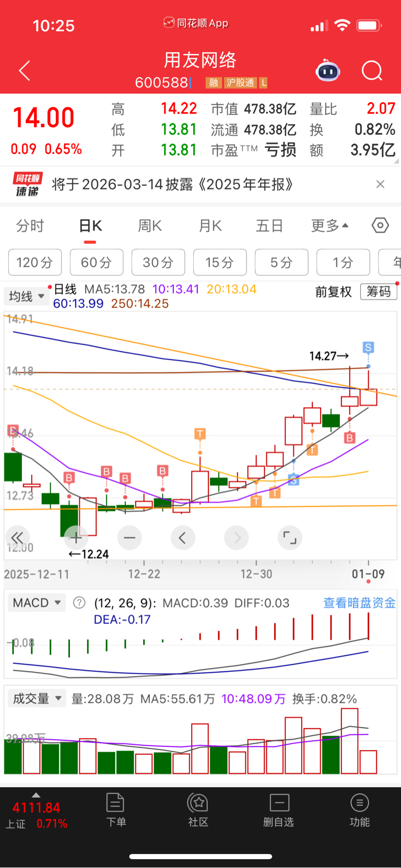Tap the blue S signal at top
Image resolution: width=401 pixels, height=868 pixels.
point(368,347)
